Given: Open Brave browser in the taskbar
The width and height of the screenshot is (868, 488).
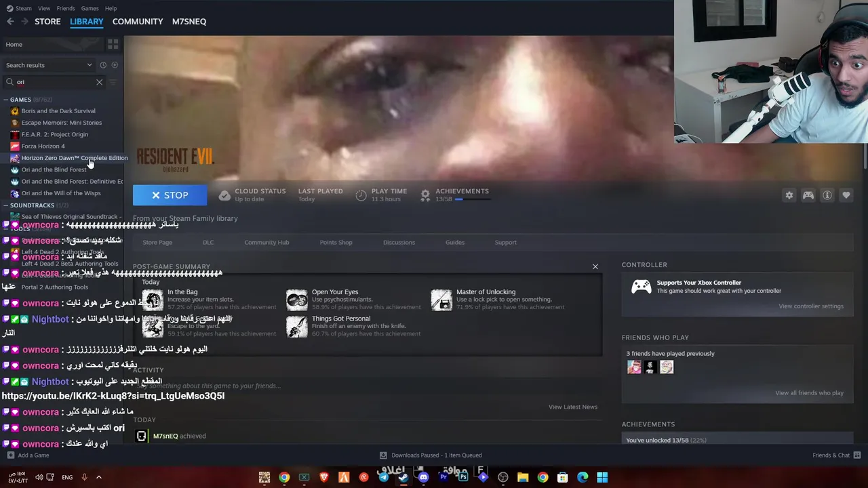Looking at the screenshot, I should (324, 477).
